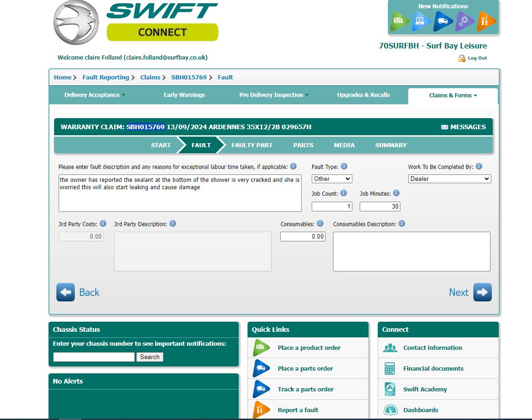Go to the PARTS step
The height and width of the screenshot is (420, 532).
[x=303, y=145]
